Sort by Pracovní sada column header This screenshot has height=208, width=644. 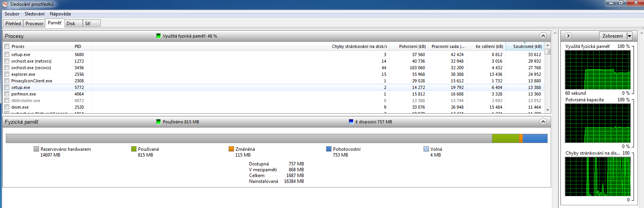(x=448, y=46)
